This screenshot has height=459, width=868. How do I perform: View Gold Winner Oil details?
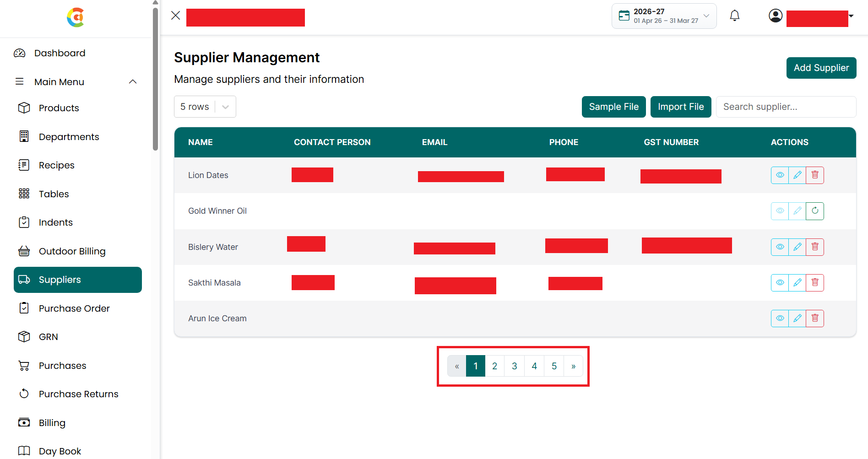(780, 211)
